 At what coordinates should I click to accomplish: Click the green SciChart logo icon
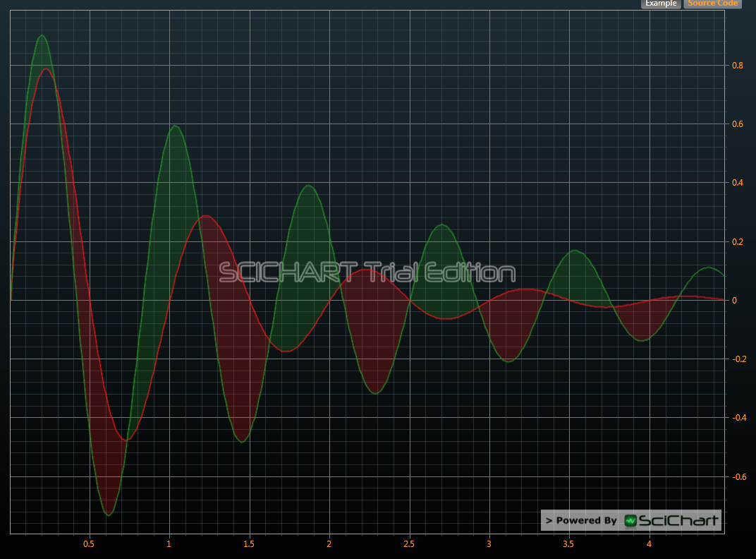pos(630,521)
